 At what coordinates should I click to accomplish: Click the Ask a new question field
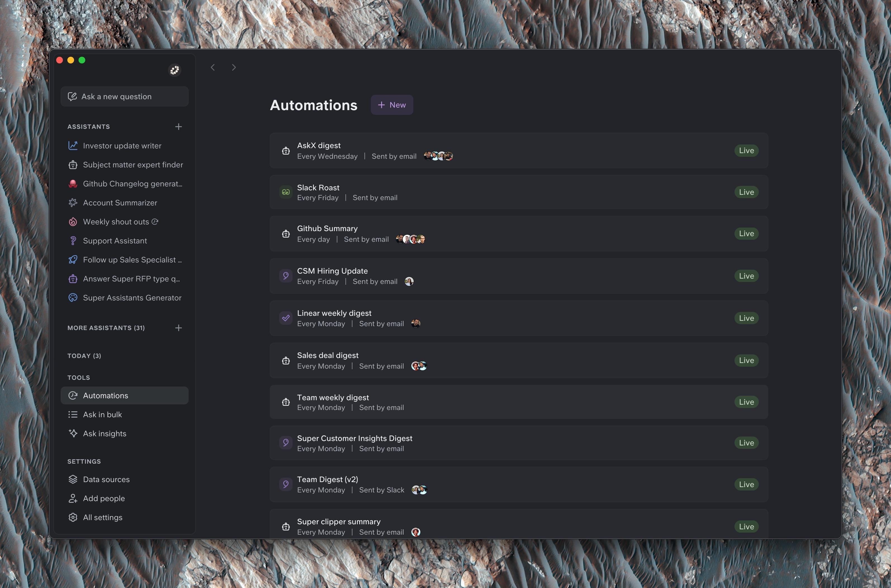[124, 96]
